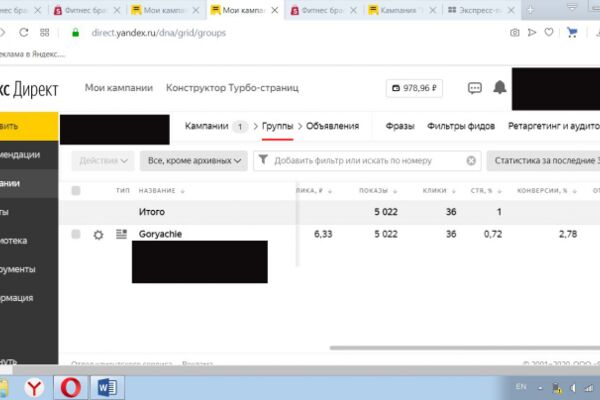The image size is (600, 400).
Task: Click the Goryachie conversion value 2,78
Action: (567, 234)
